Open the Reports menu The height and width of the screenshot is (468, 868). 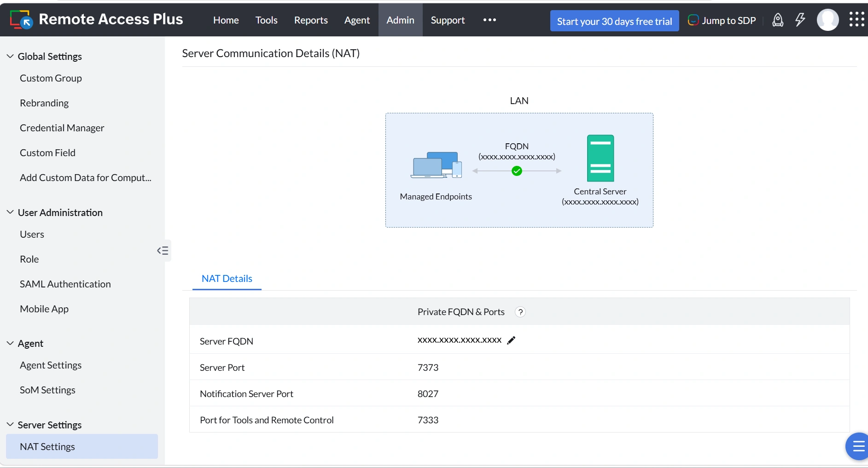[311, 20]
